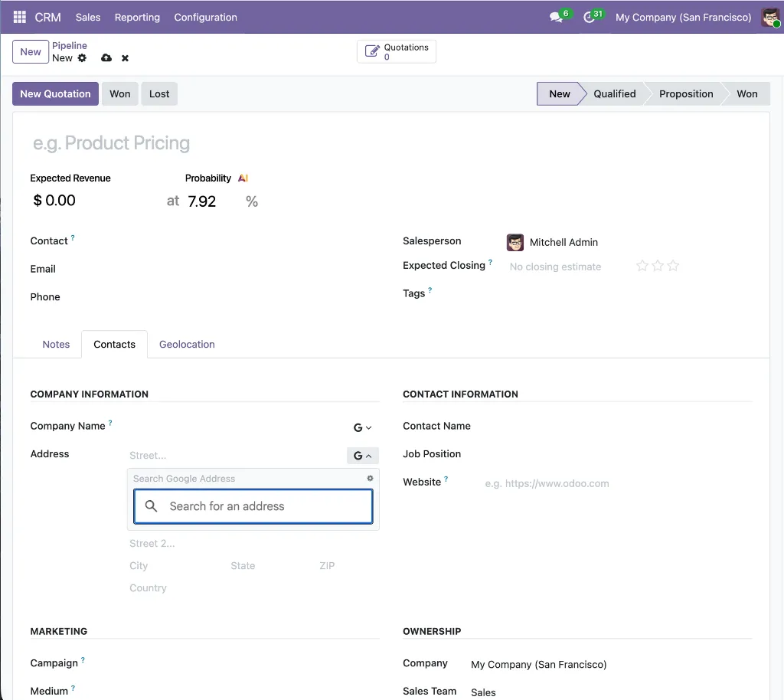Show help tooltip for Expected Closing

point(490,262)
